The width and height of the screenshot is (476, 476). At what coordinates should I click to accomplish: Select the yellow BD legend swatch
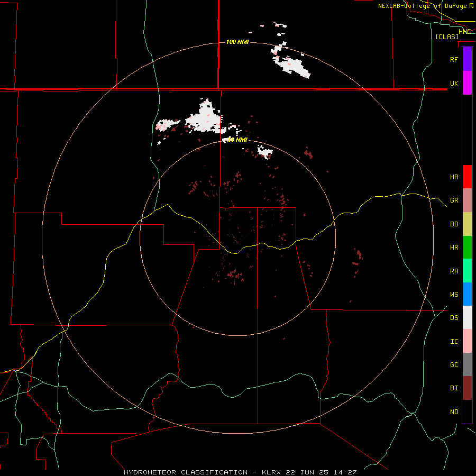click(x=467, y=224)
